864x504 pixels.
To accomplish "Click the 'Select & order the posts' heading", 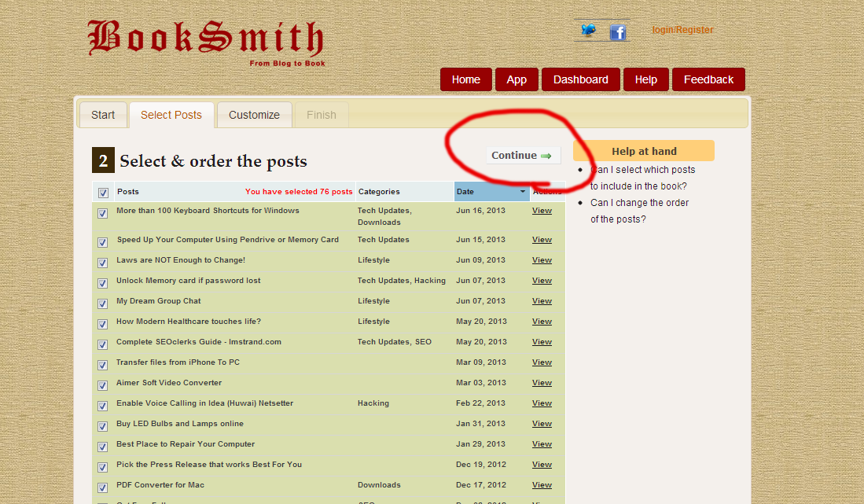I will click(213, 161).
